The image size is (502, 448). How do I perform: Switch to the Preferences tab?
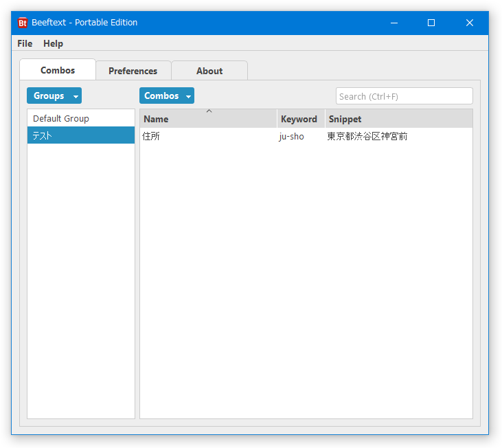tap(133, 71)
